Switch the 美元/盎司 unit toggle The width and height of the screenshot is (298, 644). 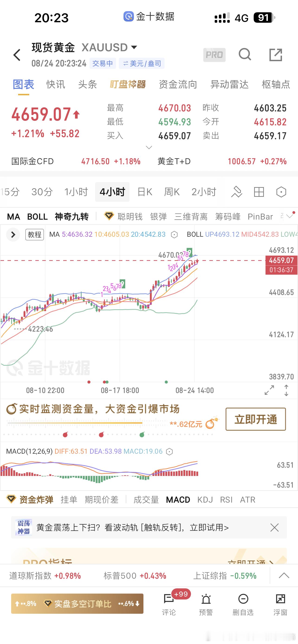(x=142, y=64)
